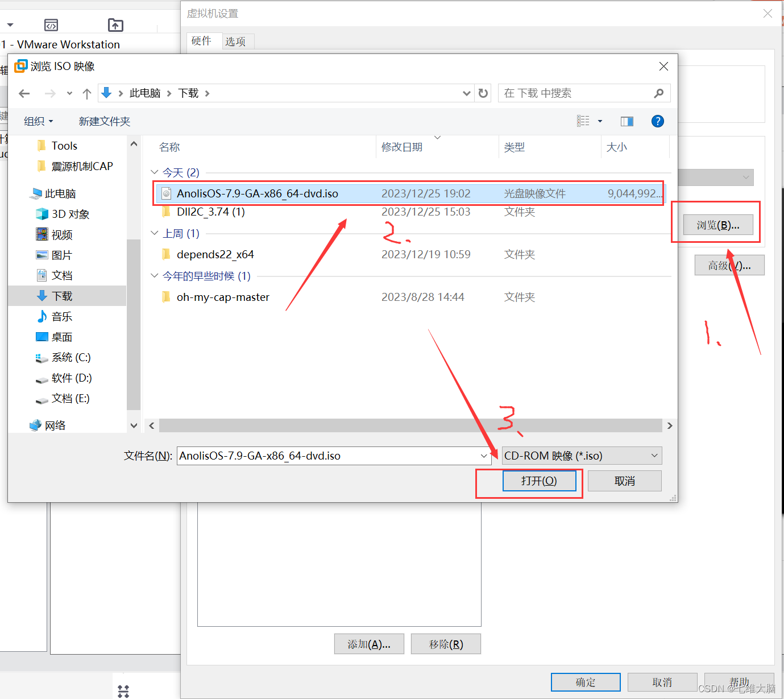784x699 pixels.
Task: Switch to 选项 tab in 虚拟机设置
Action: [235, 42]
